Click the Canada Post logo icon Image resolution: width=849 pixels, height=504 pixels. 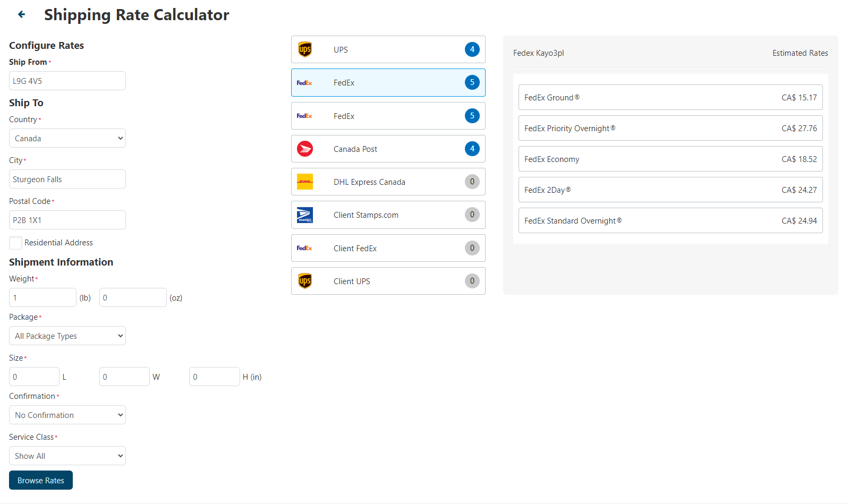point(305,149)
